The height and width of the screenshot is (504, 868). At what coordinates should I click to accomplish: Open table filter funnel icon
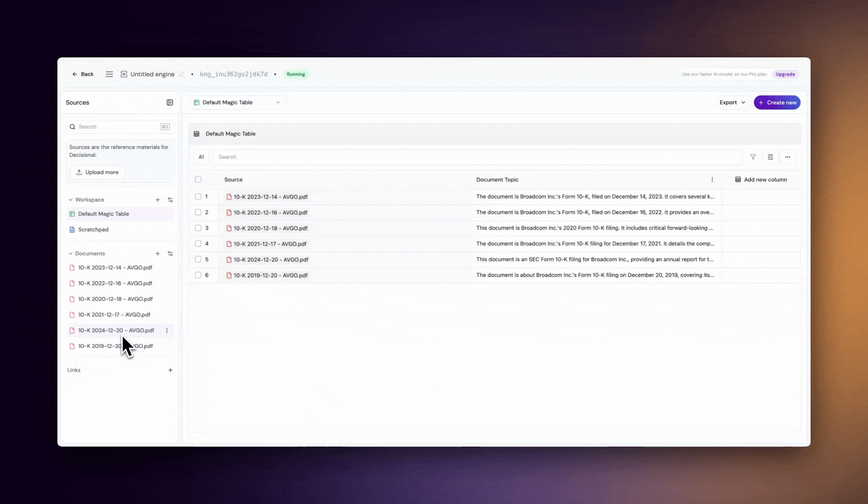click(753, 157)
